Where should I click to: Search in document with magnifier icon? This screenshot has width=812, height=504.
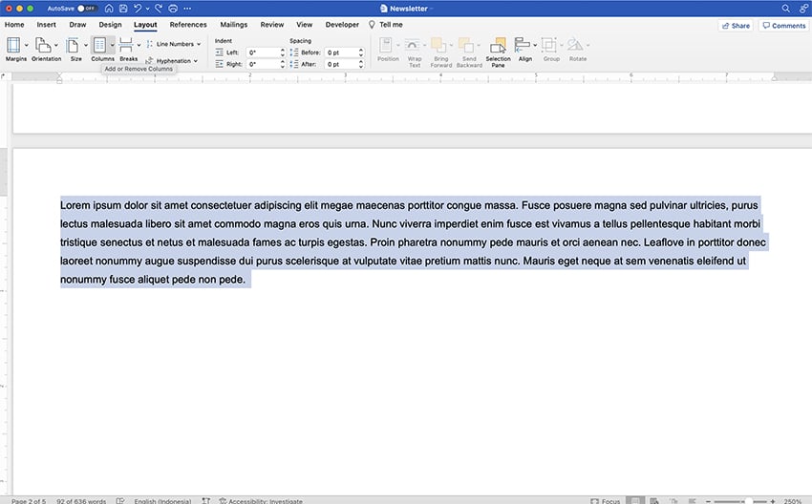[785, 9]
